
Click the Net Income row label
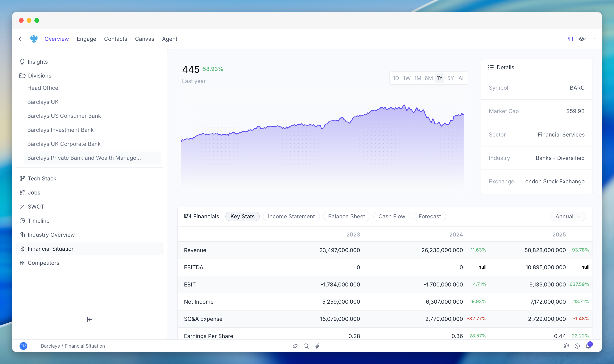pos(199,302)
